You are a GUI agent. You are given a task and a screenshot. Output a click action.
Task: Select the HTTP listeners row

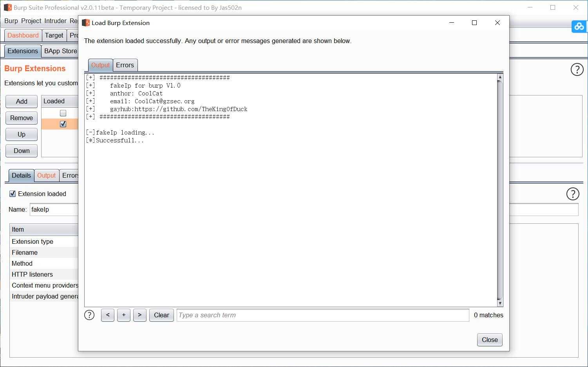click(44, 274)
